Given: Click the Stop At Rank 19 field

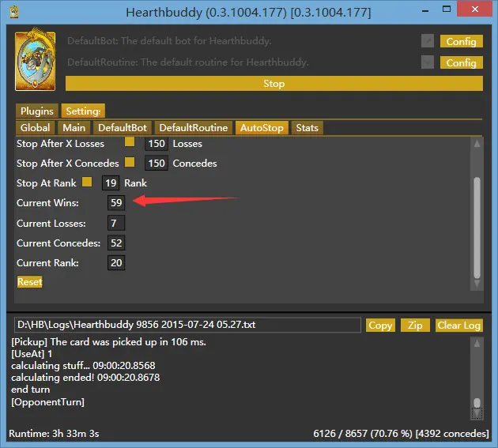Looking at the screenshot, I should [x=111, y=183].
